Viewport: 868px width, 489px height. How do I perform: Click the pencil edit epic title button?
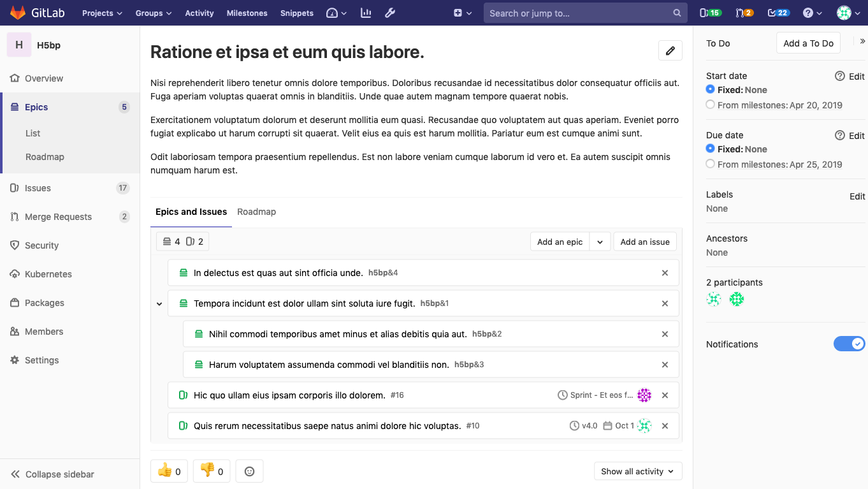pyautogui.click(x=670, y=51)
